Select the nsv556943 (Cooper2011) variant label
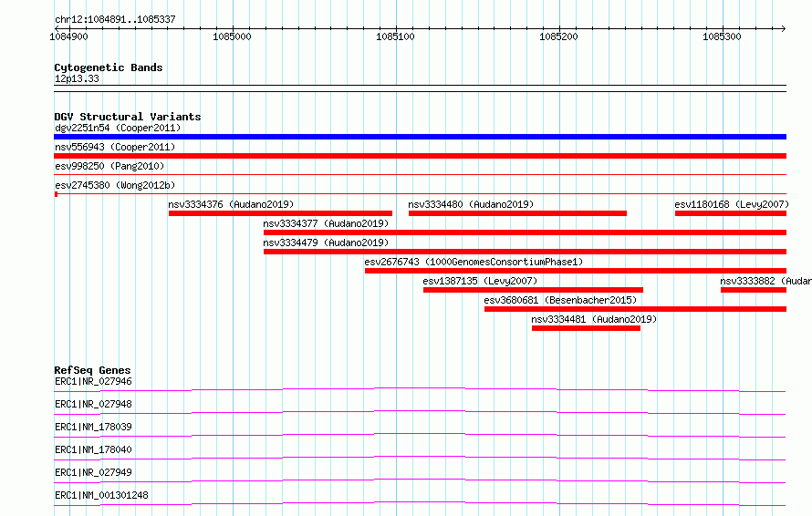812x516 pixels. pos(115,147)
